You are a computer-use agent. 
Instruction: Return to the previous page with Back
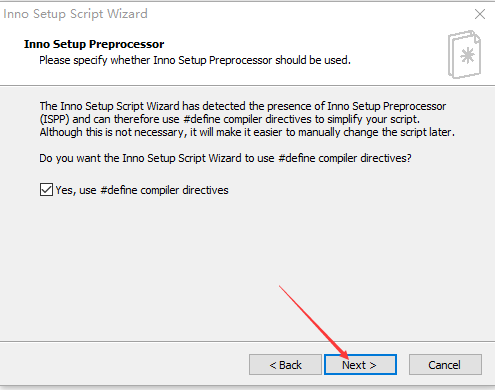(285, 365)
